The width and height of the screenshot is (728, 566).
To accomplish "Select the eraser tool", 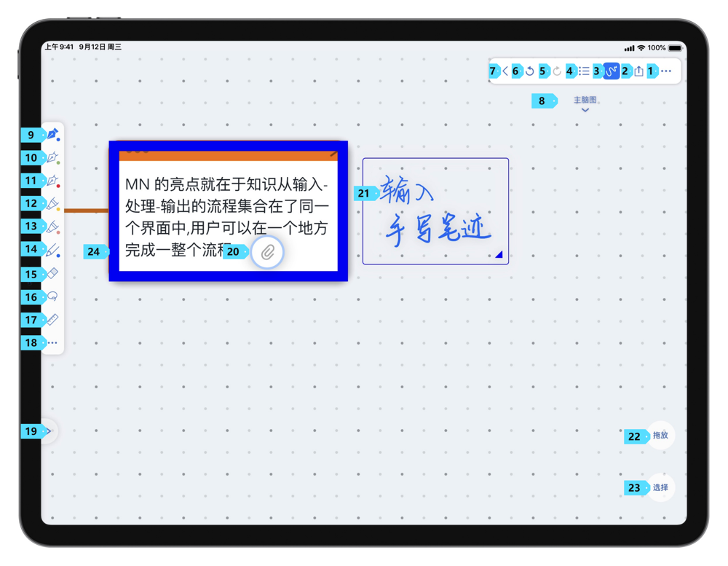I will 53,273.
